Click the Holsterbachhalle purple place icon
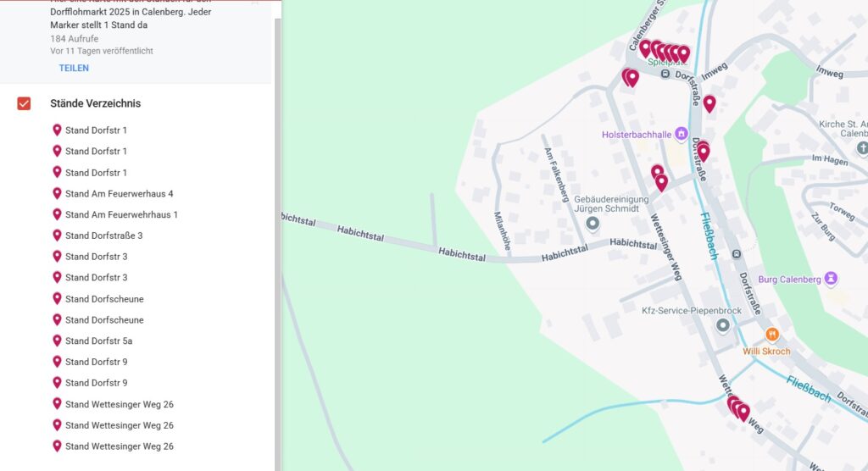 [681, 135]
